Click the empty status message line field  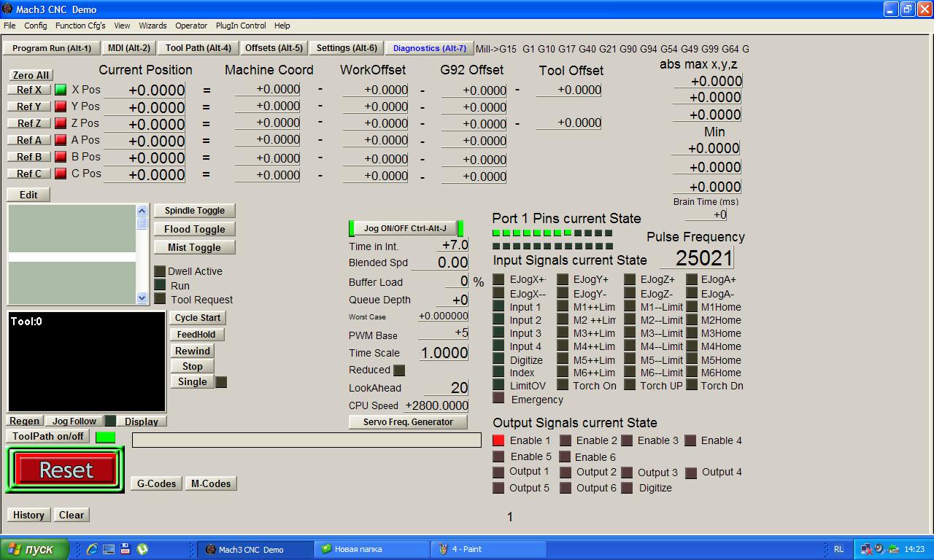coord(306,440)
